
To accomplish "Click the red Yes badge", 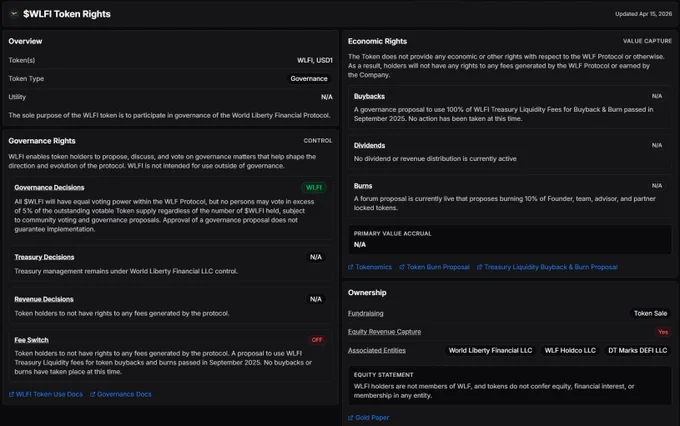I will pos(663,332).
